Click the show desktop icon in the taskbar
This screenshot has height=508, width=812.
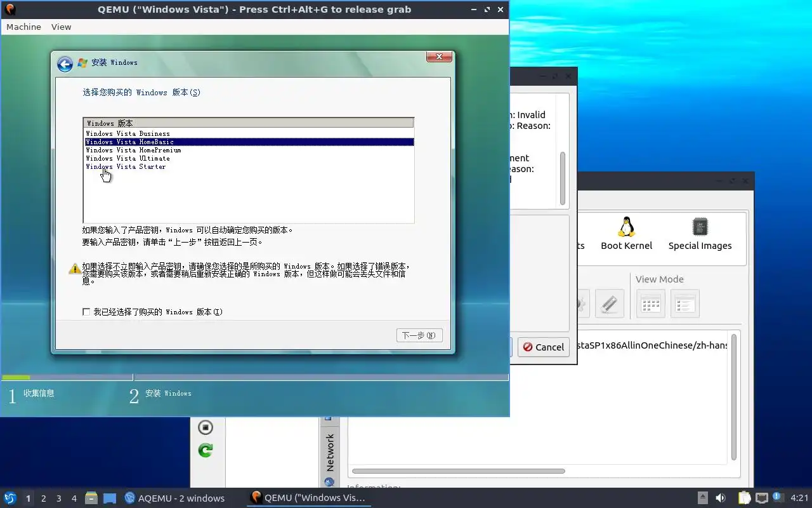109,498
